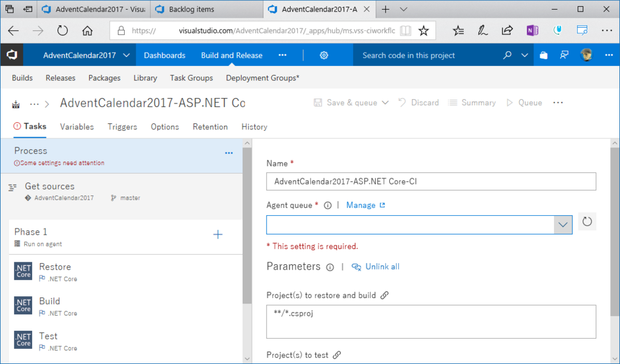Go to browser home page

tap(87, 30)
